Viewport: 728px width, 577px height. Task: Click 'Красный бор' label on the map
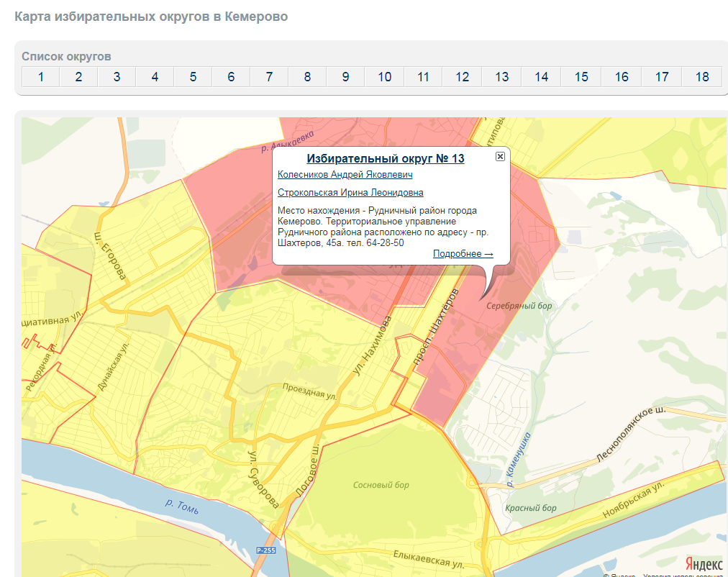(x=531, y=508)
